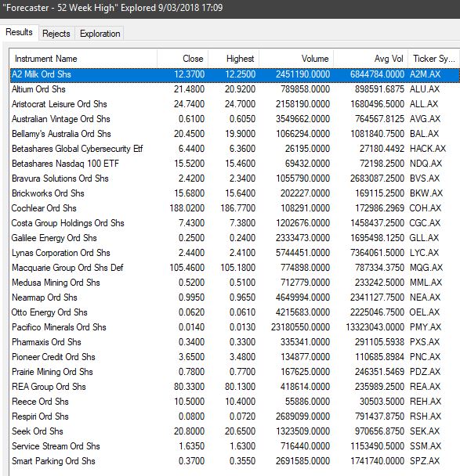Select Cochlear Ord Shs row
The image size is (460, 476).
click(235, 208)
